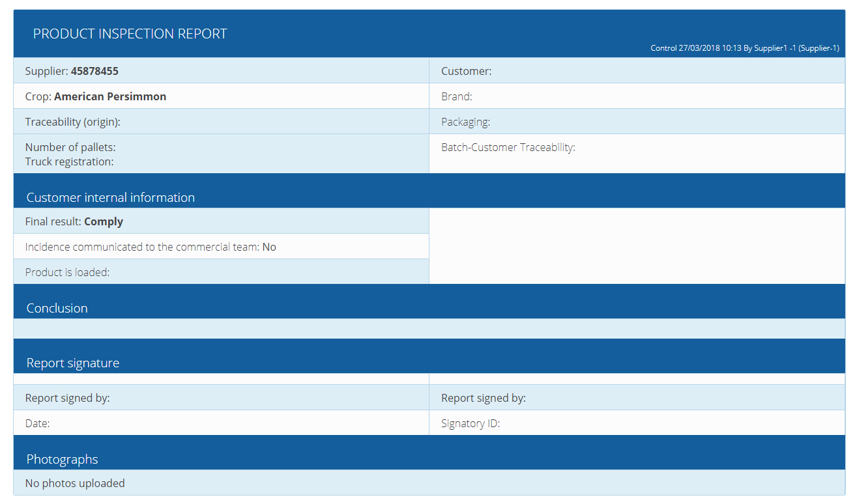The image size is (855, 504).
Task: Click the Supplier 45878455 field
Action: [221, 70]
